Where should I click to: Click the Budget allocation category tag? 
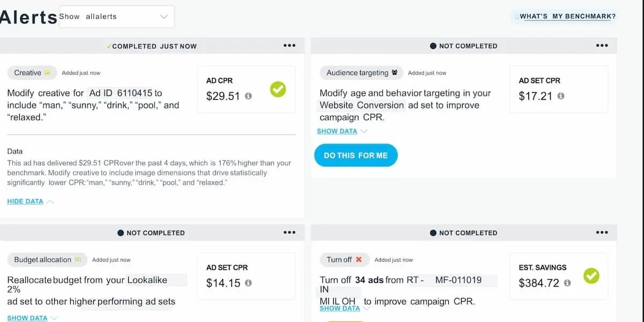pyautogui.click(x=47, y=259)
